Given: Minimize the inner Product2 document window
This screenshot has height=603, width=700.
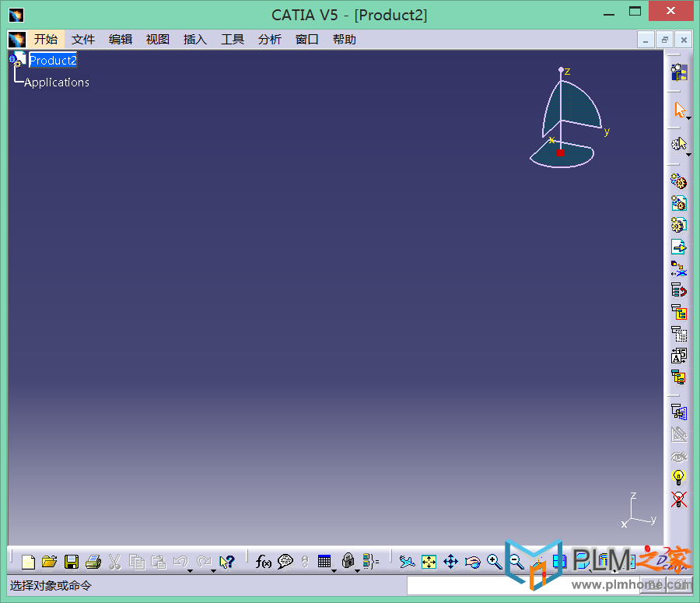Looking at the screenshot, I should pos(646,40).
